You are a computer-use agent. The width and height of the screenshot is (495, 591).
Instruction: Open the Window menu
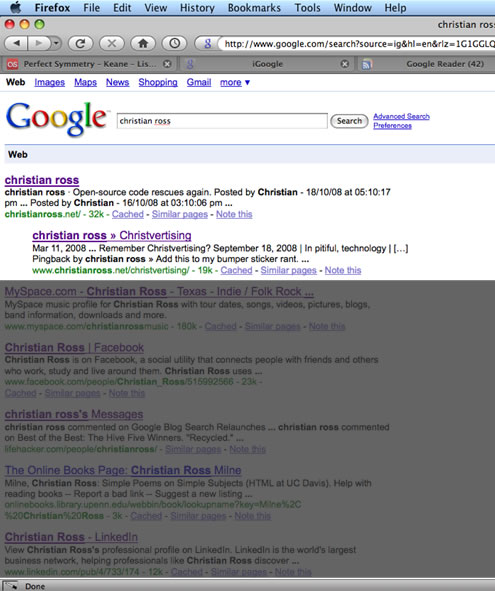point(352,8)
